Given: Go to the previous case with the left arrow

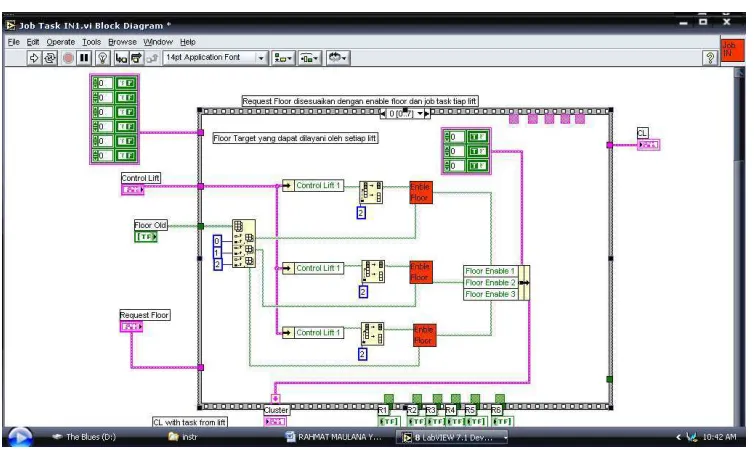Looking at the screenshot, I should [x=383, y=114].
